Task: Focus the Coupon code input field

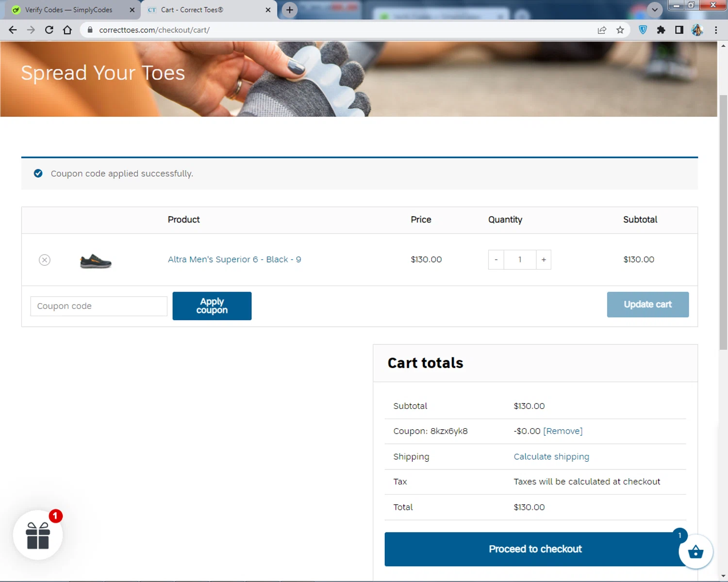Action: pos(99,306)
